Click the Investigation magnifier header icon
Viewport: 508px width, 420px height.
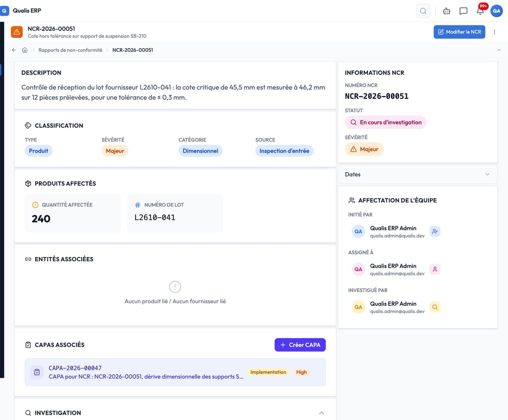28,413
